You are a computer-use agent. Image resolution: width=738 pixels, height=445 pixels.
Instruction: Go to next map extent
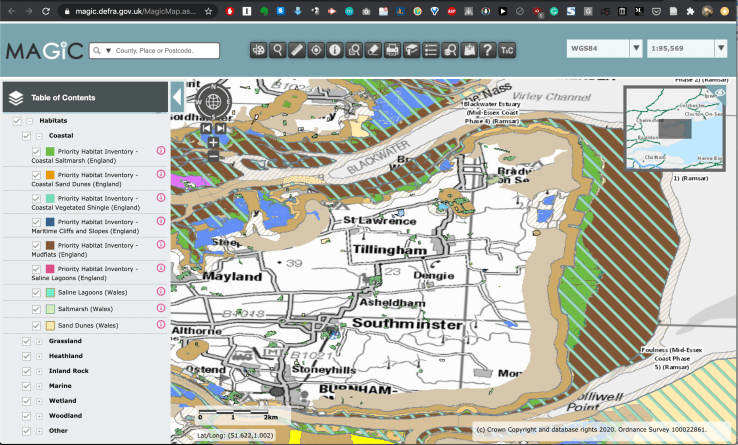221,128
